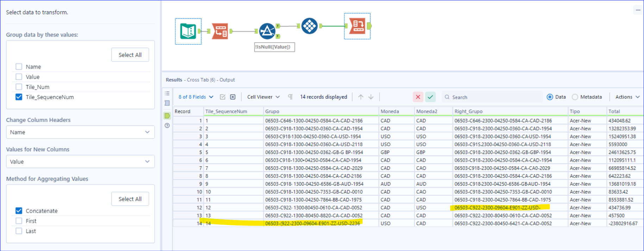Viewport: 644px width, 251px height.
Task: Select the Input Data tool on canvas
Action: [x=188, y=31]
